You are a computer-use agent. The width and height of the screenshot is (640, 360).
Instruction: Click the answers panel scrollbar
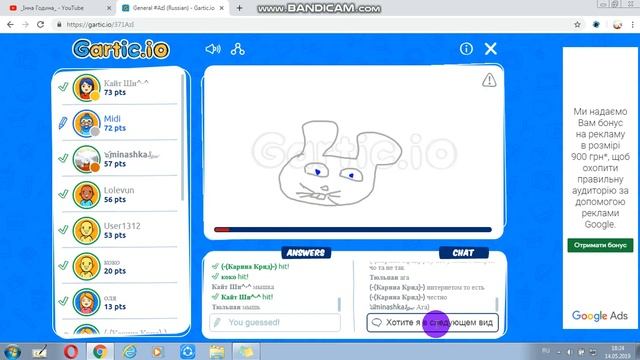[339, 304]
